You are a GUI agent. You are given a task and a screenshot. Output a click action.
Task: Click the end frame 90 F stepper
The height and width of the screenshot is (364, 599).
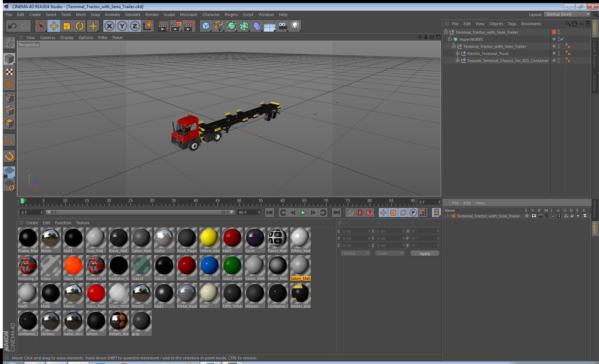[x=259, y=213]
